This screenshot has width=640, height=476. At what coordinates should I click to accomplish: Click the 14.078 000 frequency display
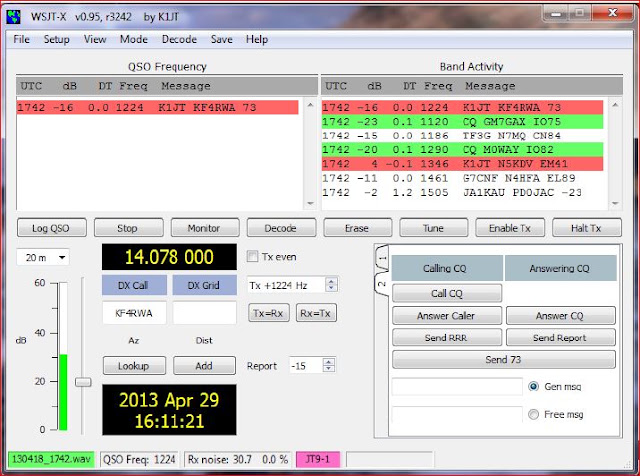(169, 257)
